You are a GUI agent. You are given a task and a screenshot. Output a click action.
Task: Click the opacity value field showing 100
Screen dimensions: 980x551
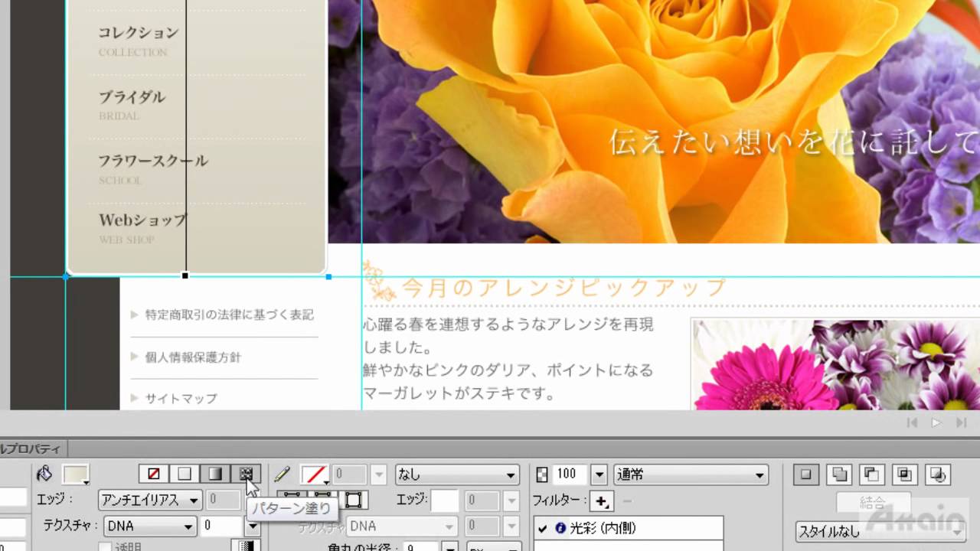[570, 474]
